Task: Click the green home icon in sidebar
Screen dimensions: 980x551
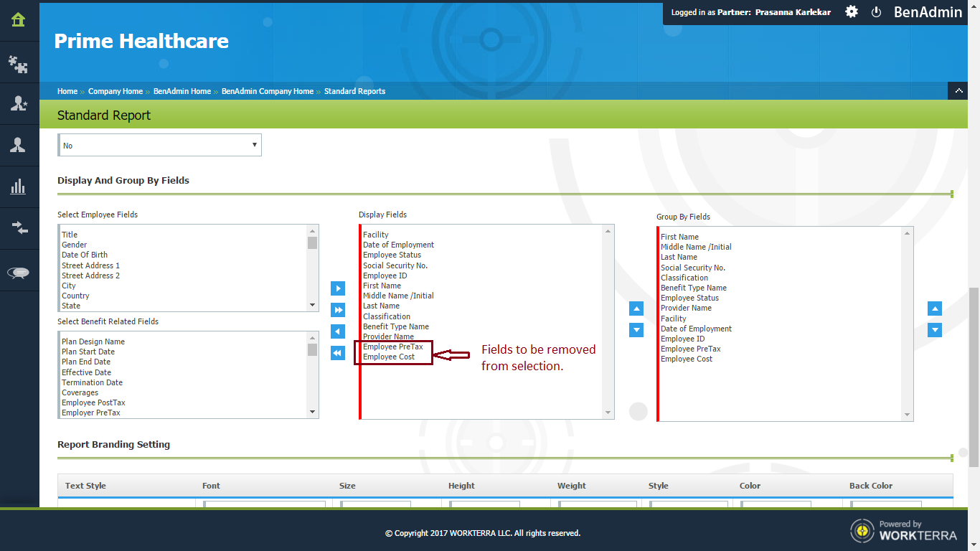Action: point(19,20)
